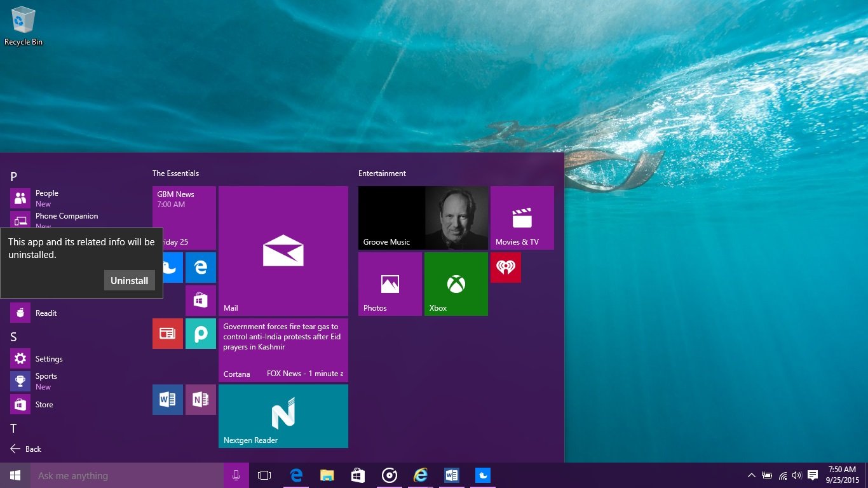Open the red iHeartRadio tile

pyautogui.click(x=506, y=268)
